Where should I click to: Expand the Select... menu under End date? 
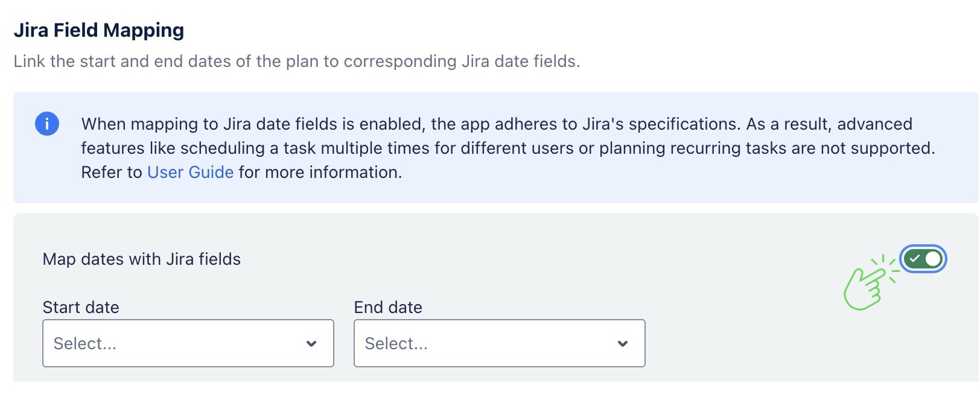(x=499, y=343)
